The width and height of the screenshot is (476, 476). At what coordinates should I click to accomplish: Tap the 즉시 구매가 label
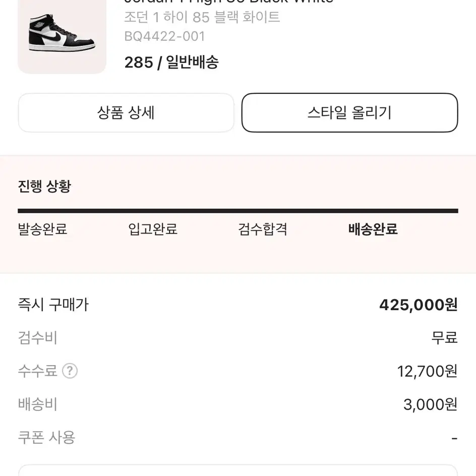point(53,305)
